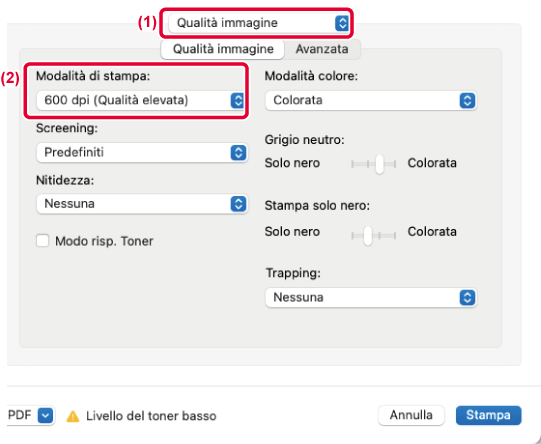Expand the Screening Predefiniti dropdown

click(142, 152)
